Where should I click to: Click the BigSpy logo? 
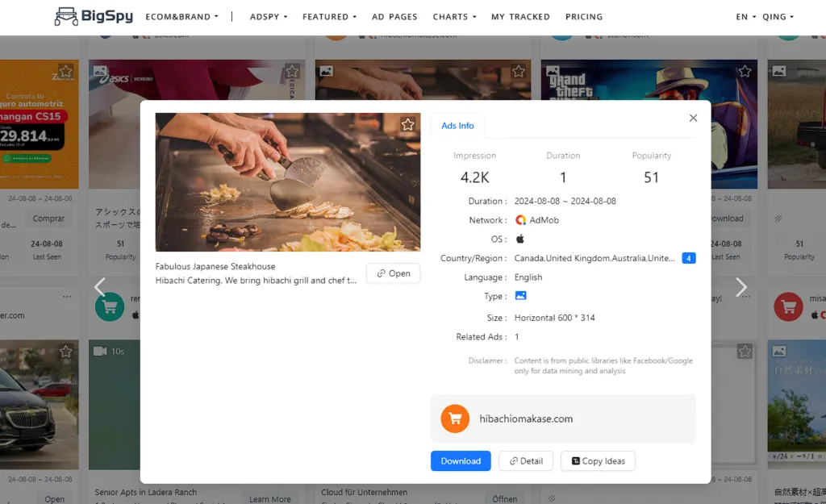(x=94, y=16)
